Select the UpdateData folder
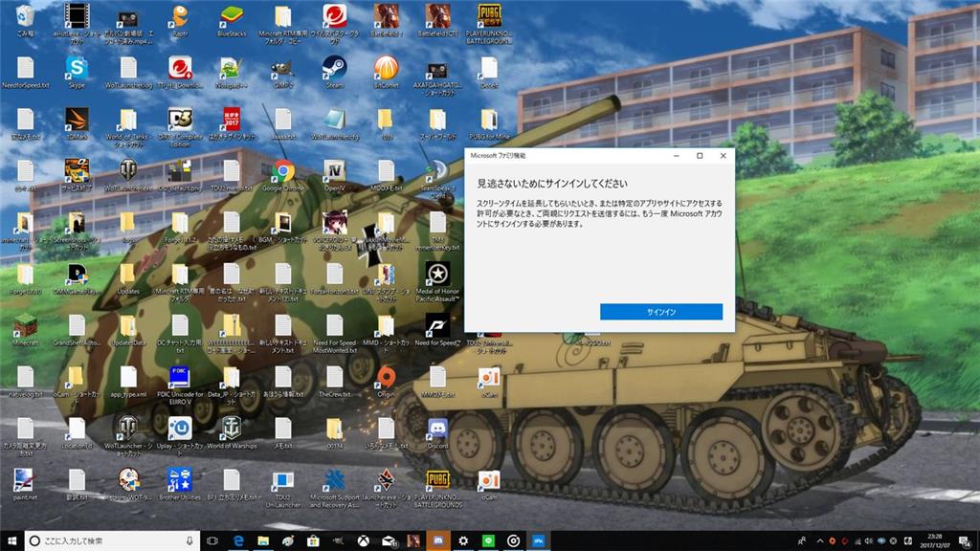 tap(128, 330)
